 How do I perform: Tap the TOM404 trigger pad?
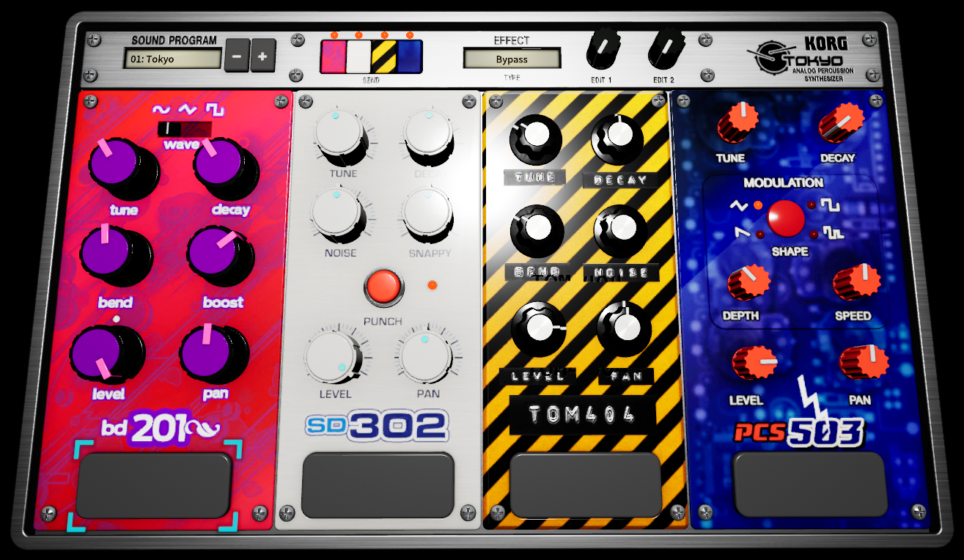(x=586, y=485)
